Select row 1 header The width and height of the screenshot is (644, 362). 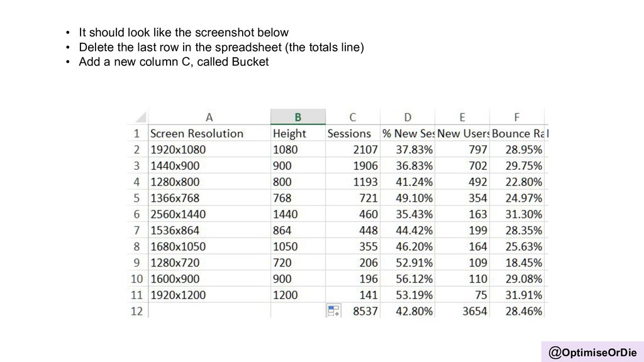click(x=136, y=133)
